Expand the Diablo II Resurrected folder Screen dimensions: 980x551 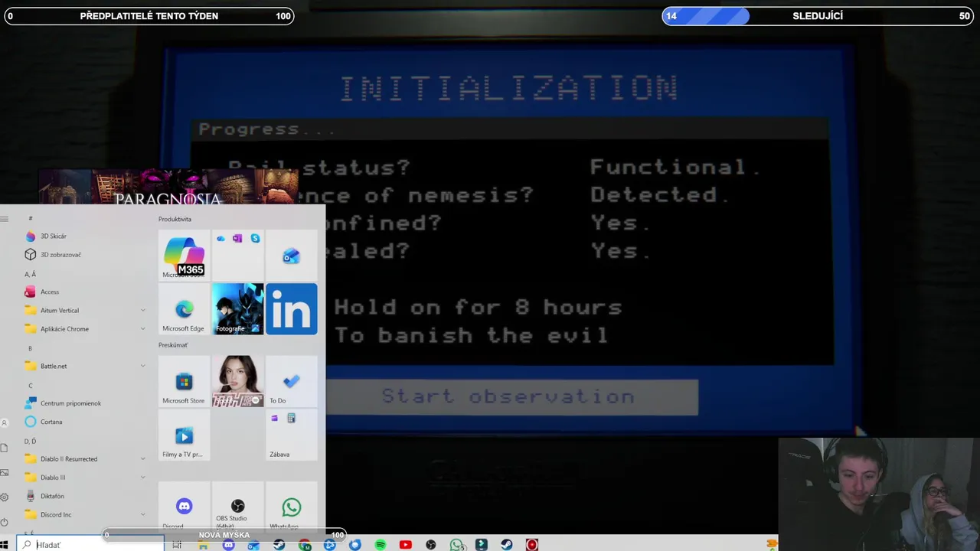[86, 459]
